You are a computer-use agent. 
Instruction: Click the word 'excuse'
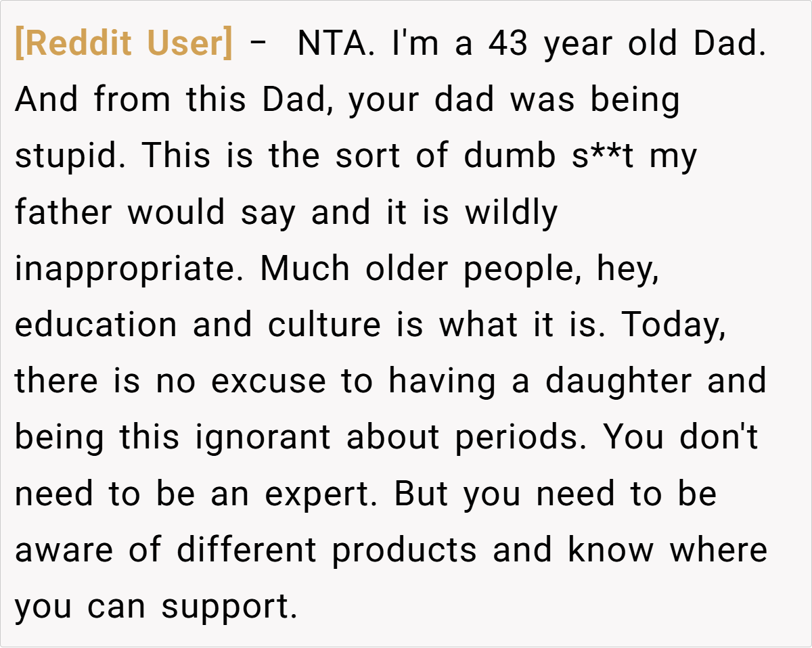pos(268,381)
